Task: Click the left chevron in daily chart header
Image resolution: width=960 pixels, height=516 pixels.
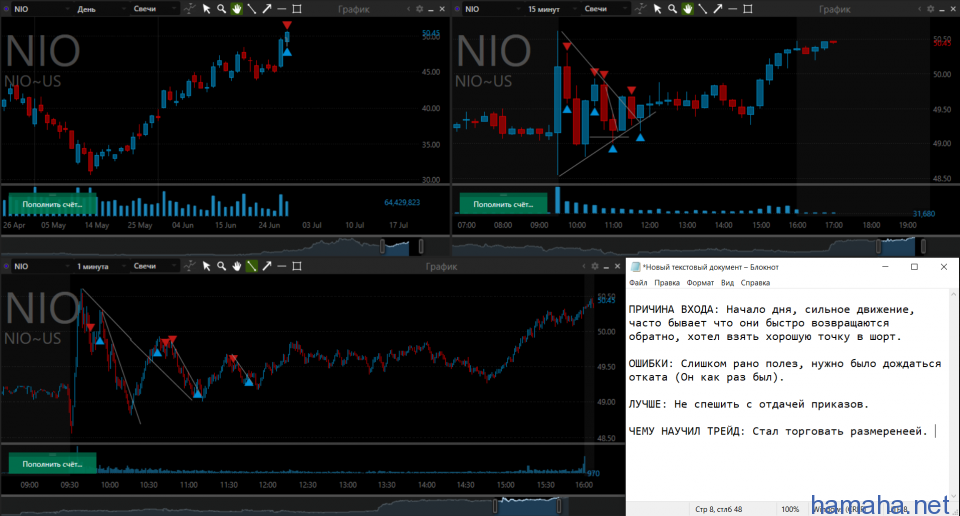Action: (409, 9)
